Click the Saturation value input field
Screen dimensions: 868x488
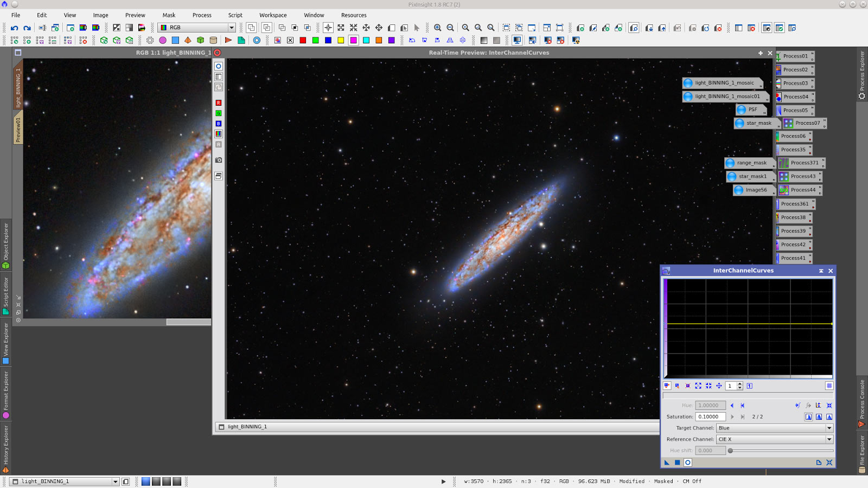click(x=710, y=416)
